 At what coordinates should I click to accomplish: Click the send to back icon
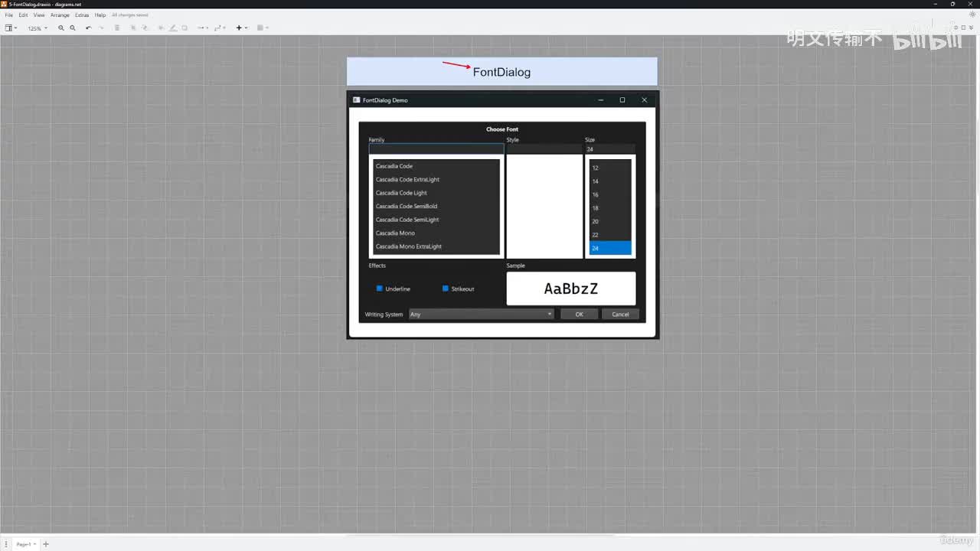tap(145, 28)
